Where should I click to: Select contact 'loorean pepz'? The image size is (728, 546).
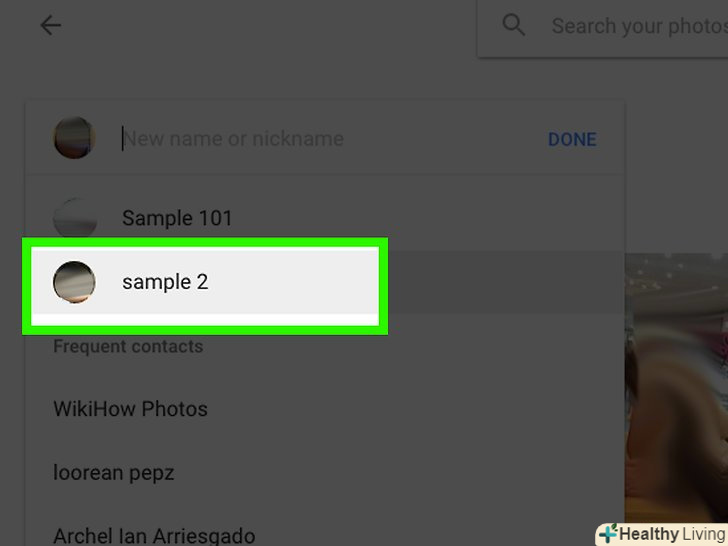pos(113,472)
